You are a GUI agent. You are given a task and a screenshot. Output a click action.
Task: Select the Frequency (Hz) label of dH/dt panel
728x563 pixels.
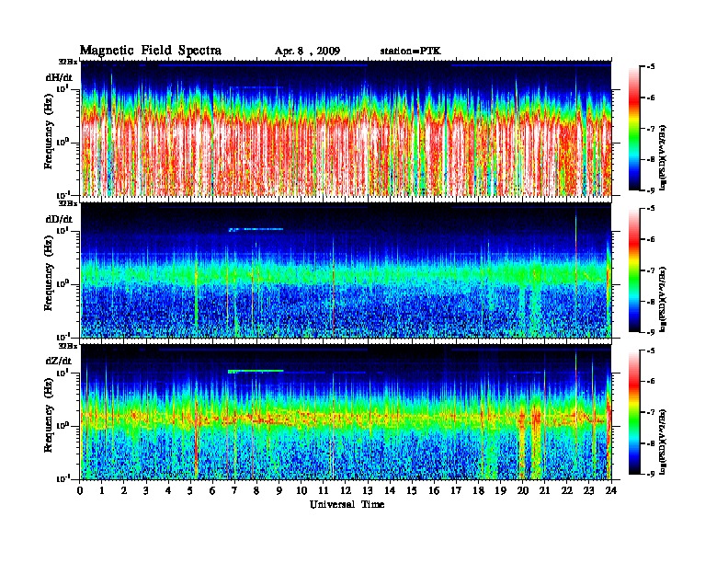pyautogui.click(x=49, y=132)
